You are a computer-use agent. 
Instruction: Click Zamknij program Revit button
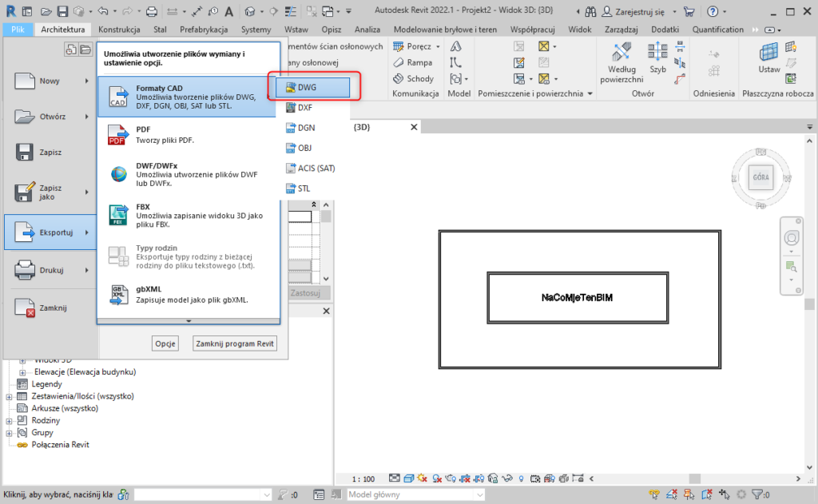point(236,343)
